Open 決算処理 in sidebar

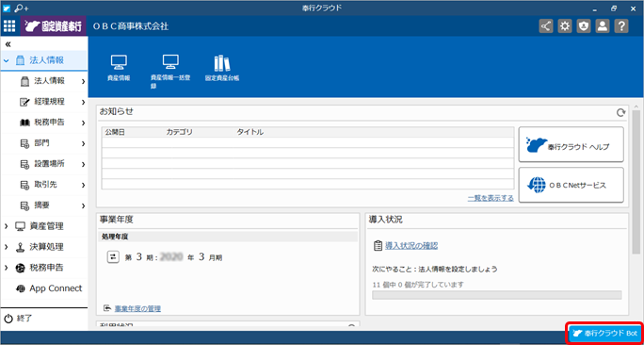(x=44, y=247)
